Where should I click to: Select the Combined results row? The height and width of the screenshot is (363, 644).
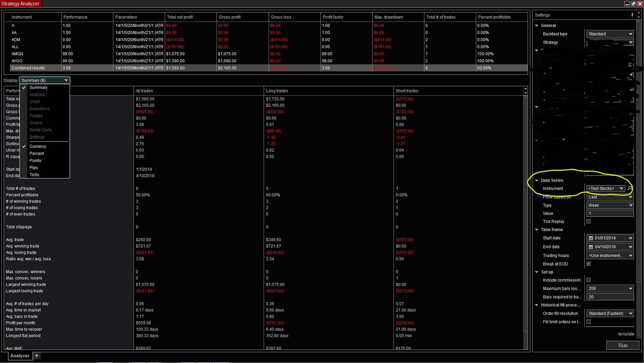(268, 68)
